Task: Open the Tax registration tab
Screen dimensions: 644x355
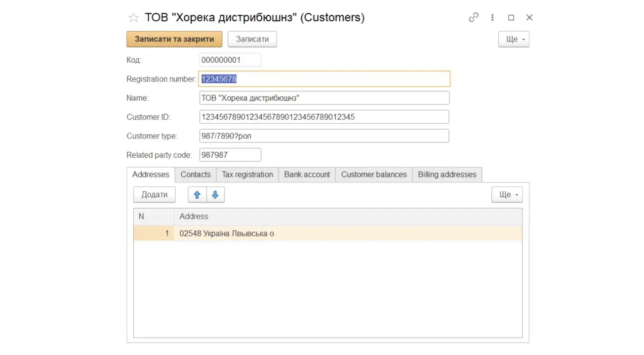Action: click(247, 175)
